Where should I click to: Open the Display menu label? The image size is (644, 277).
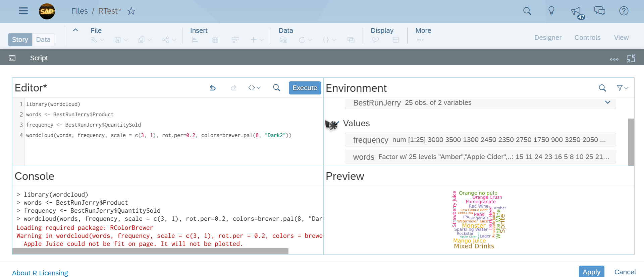point(382,30)
